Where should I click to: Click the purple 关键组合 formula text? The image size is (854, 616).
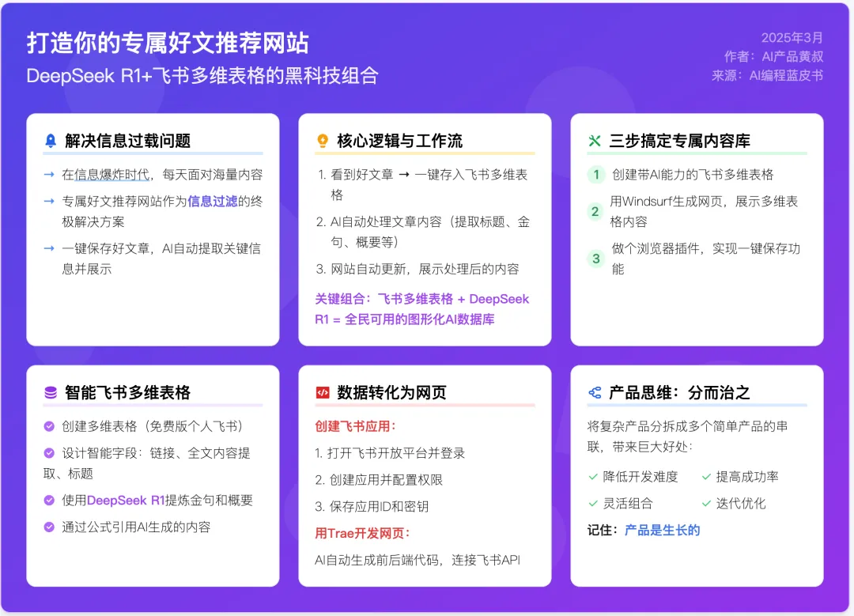click(x=421, y=309)
